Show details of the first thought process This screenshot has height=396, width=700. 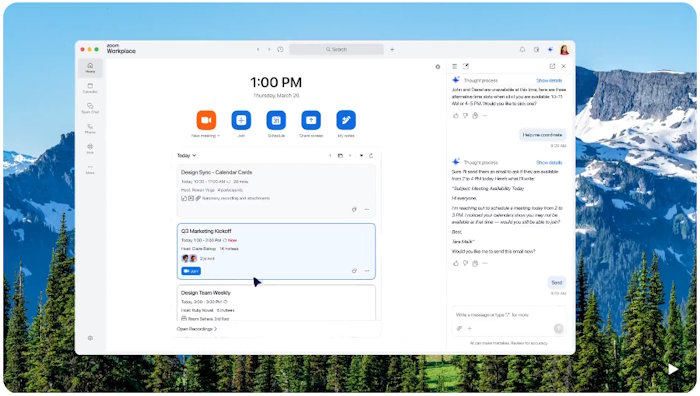549,81
